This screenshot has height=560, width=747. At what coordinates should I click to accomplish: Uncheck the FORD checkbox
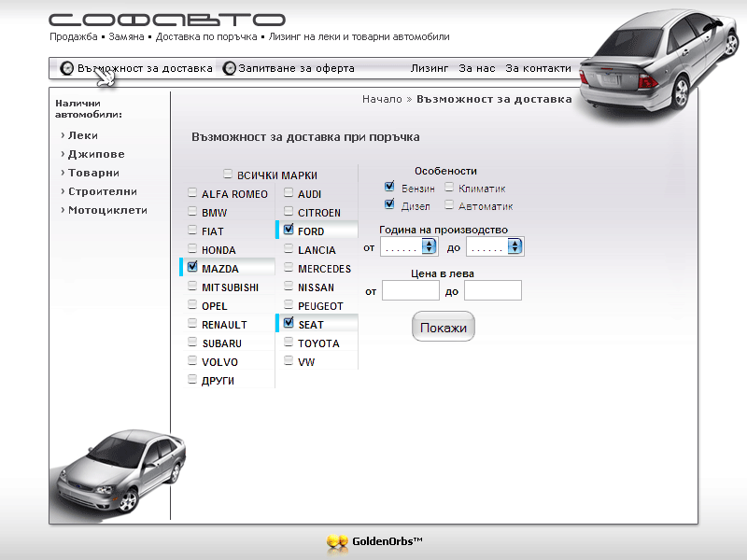pyautogui.click(x=289, y=229)
